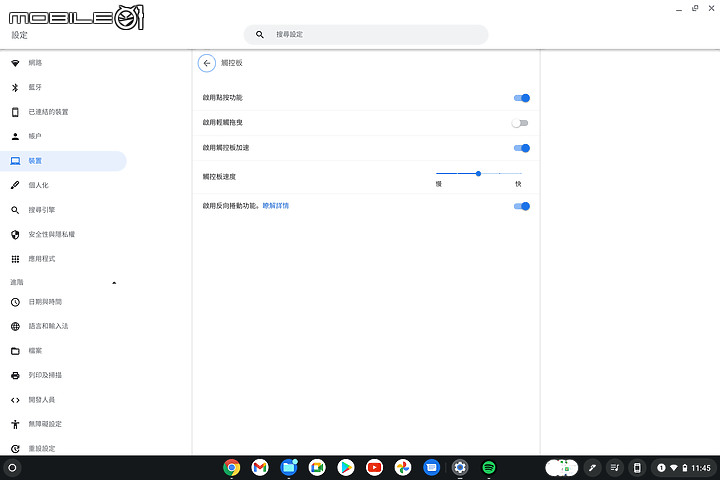This screenshot has width=720, height=480.
Task: Open 開發人員 in the sidebar
Action: click(63, 400)
